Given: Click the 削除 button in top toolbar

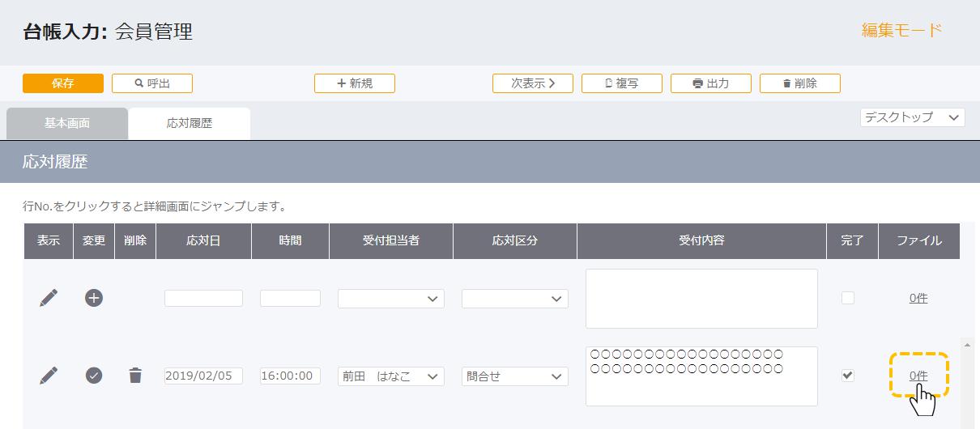Looking at the screenshot, I should tap(800, 83).
